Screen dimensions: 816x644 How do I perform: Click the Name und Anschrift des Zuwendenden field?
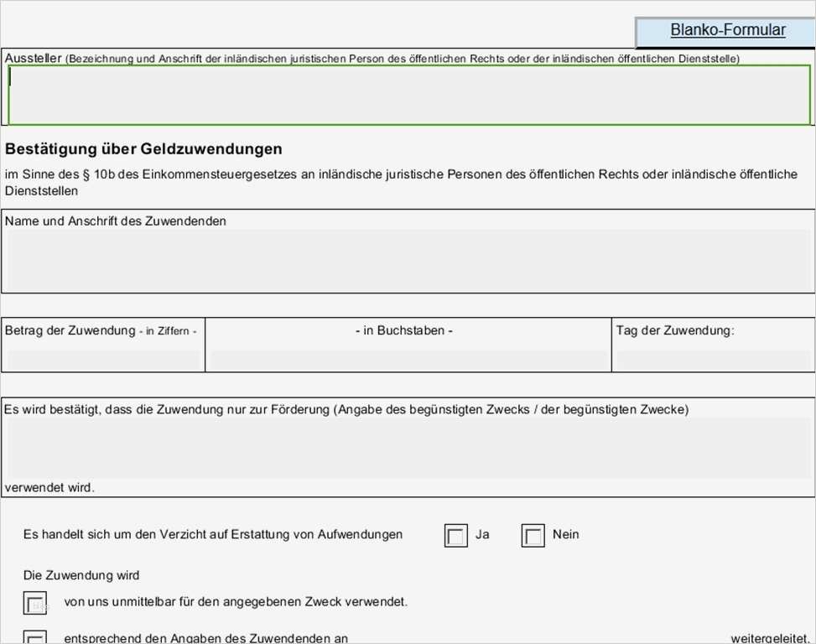tap(403, 260)
